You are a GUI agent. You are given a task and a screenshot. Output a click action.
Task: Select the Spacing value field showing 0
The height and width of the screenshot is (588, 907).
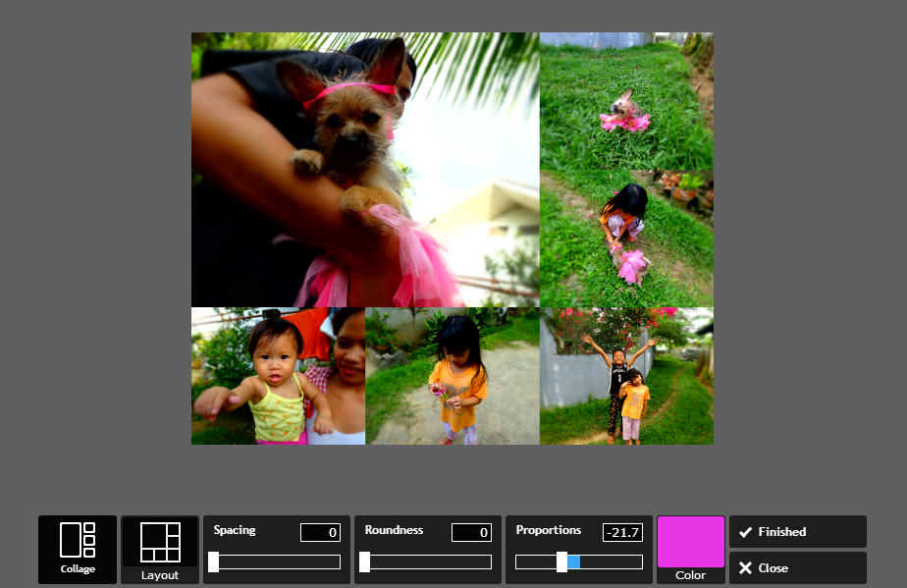click(x=320, y=531)
